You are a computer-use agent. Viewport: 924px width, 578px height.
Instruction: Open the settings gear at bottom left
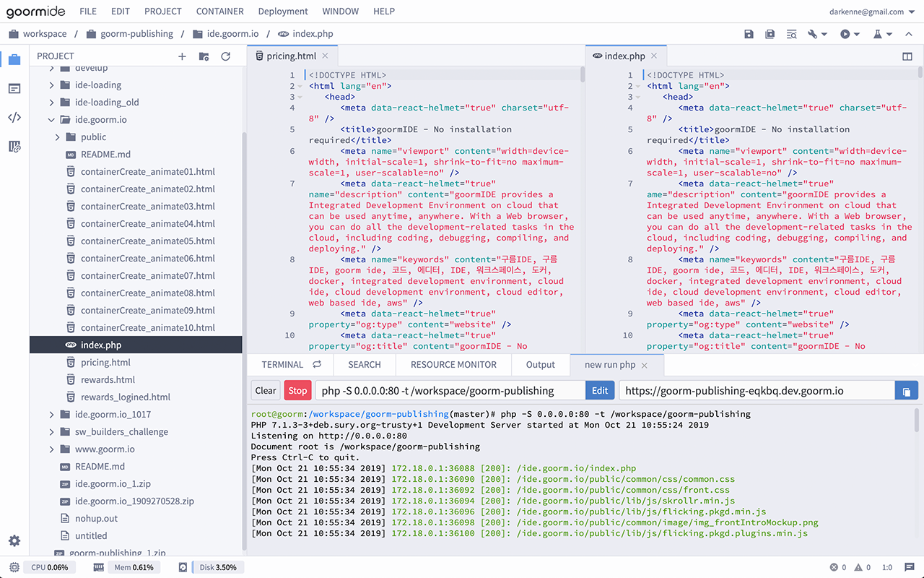[x=14, y=540]
